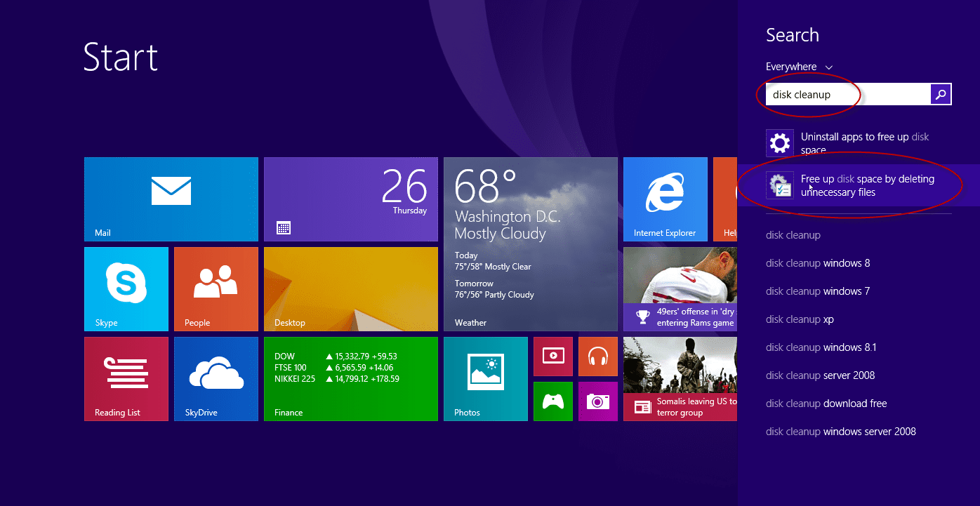
Task: Open the SkyDrive tile
Action: pos(216,379)
